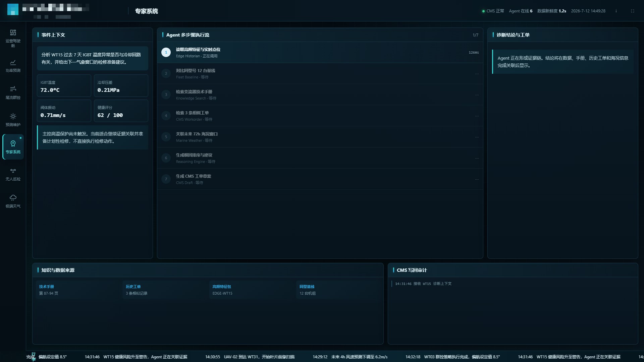Viewport: 644px width, 362px height.
Task: Click the 14:31:46 接收 WT15 诊断上下文 log entry
Action: [x=423, y=284]
